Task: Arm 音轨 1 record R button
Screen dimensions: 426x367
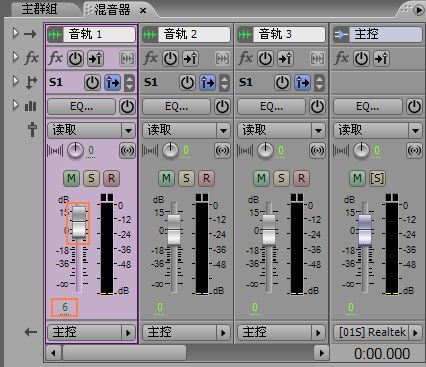Action: 111,178
